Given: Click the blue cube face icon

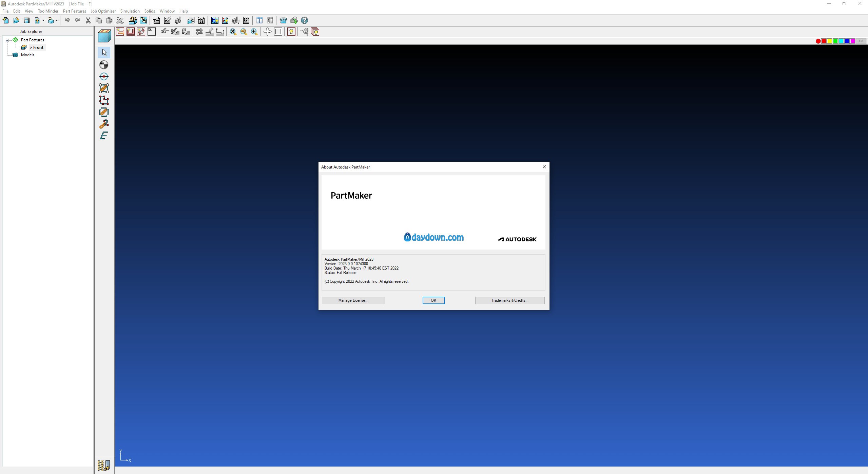Looking at the screenshot, I should (104, 36).
